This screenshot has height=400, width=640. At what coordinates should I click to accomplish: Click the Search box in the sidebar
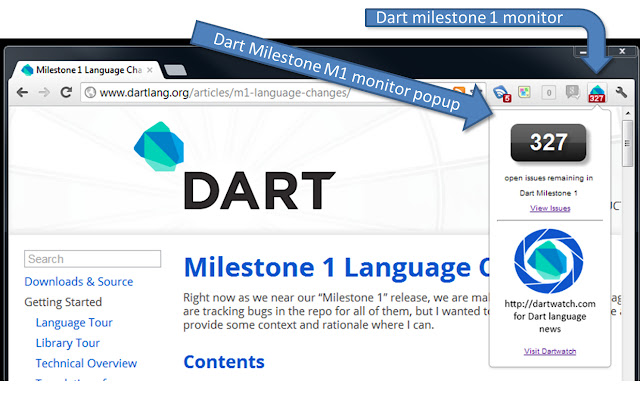point(93,259)
